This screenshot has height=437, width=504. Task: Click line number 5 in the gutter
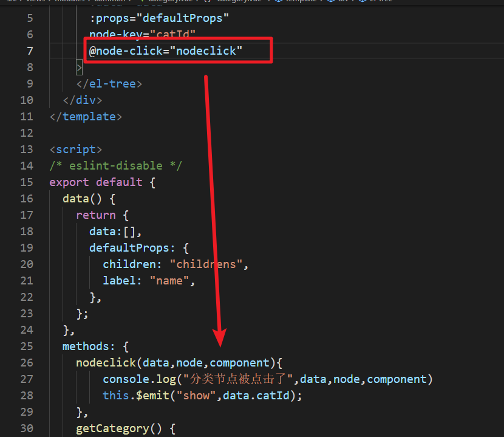[x=30, y=18]
